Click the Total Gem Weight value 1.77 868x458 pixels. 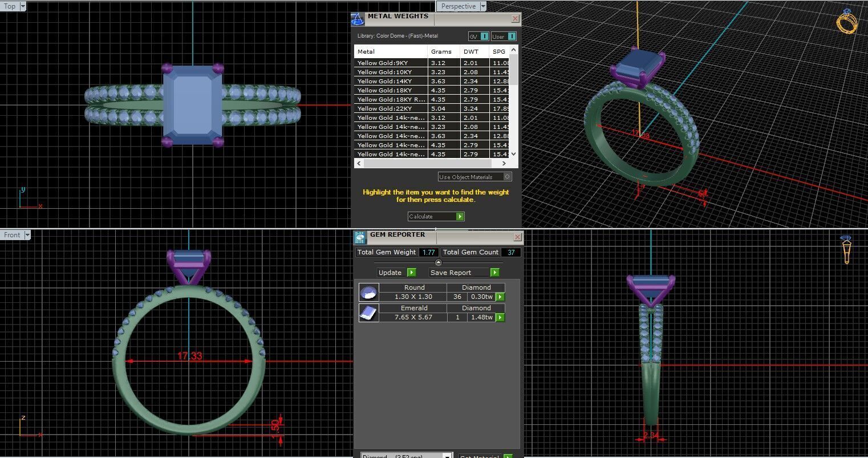click(x=429, y=252)
